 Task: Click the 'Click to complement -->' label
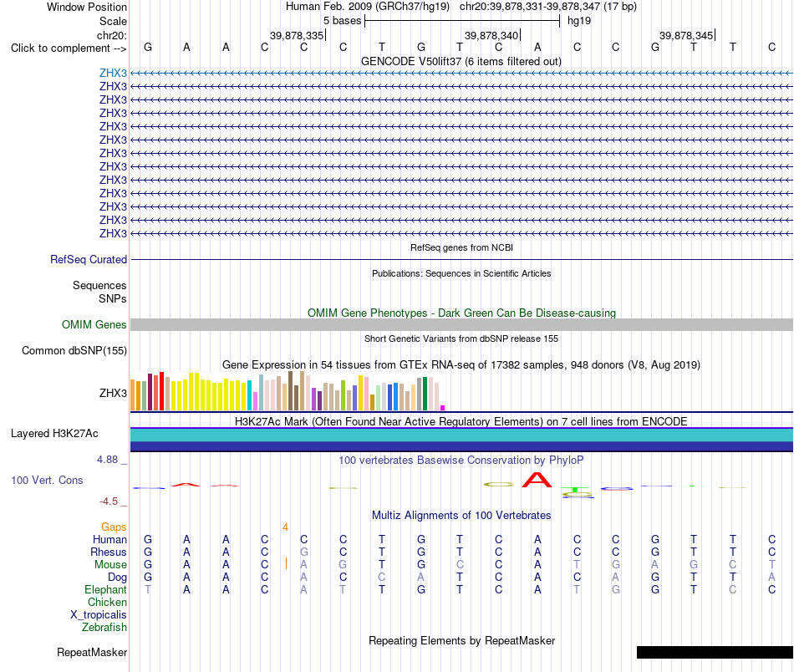click(69, 48)
